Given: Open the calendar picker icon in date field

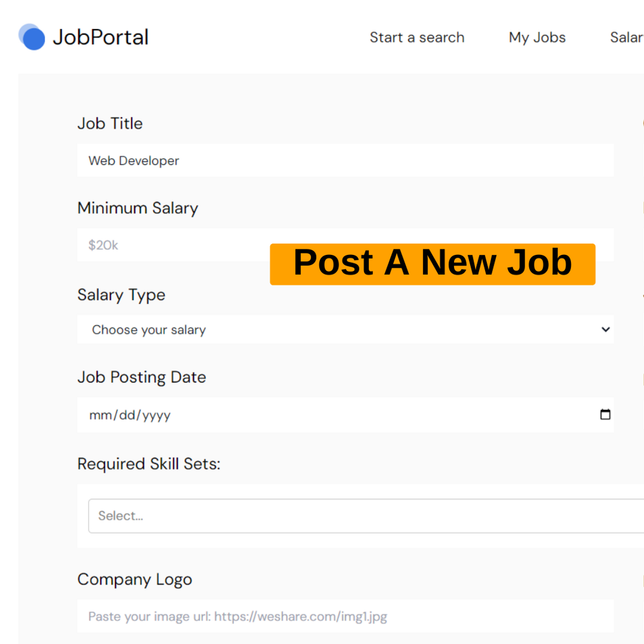Looking at the screenshot, I should pos(605,414).
